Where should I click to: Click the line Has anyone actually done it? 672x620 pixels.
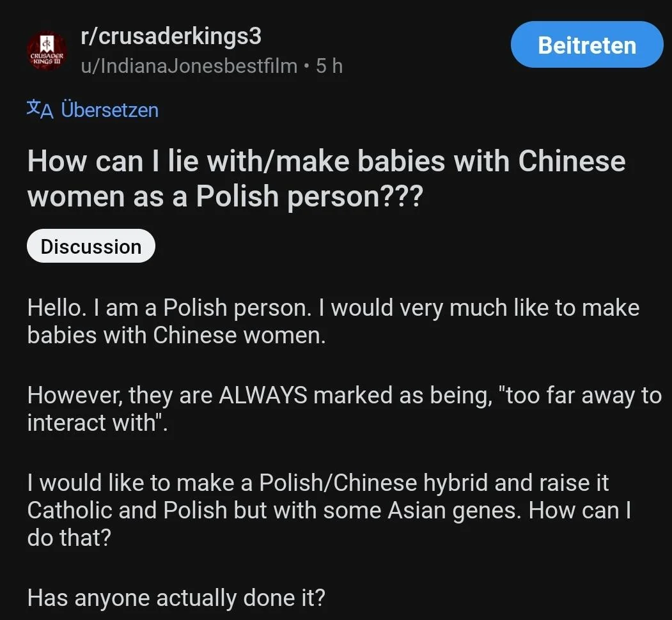(176, 598)
